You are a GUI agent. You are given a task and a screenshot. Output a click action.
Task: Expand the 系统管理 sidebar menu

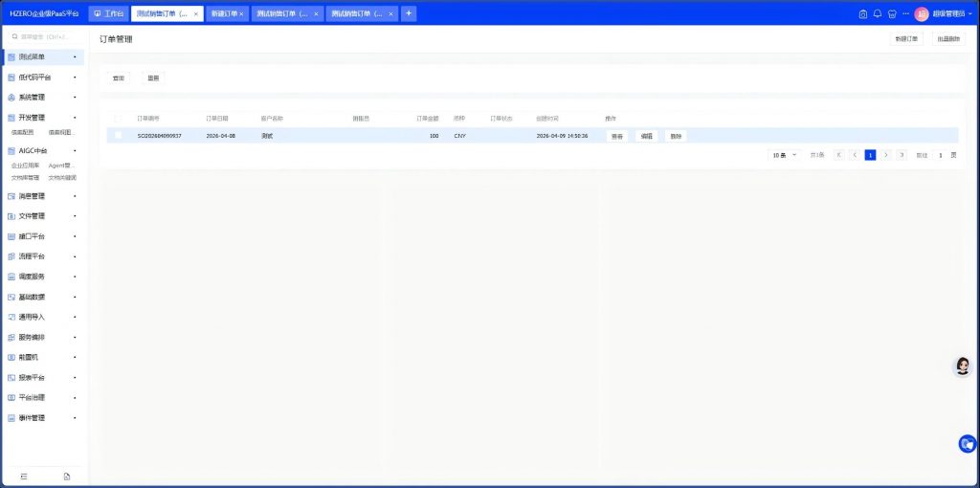coord(42,98)
